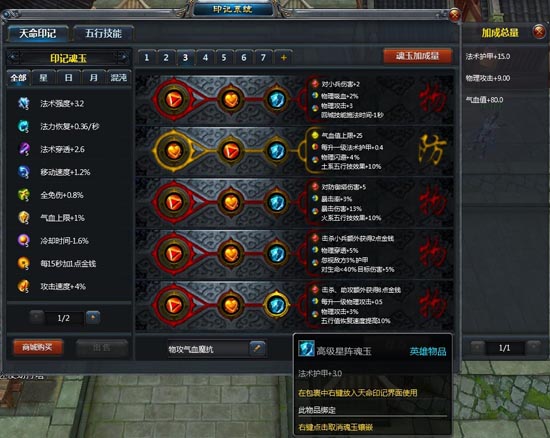Choose the 法术穿透+2.6 purple jade icon
The width and height of the screenshot is (550, 438).
[x=24, y=149]
